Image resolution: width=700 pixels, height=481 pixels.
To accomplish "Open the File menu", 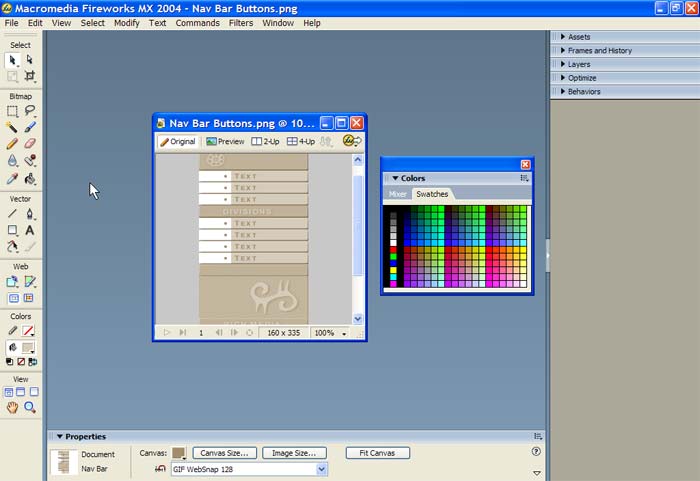I will coord(12,23).
